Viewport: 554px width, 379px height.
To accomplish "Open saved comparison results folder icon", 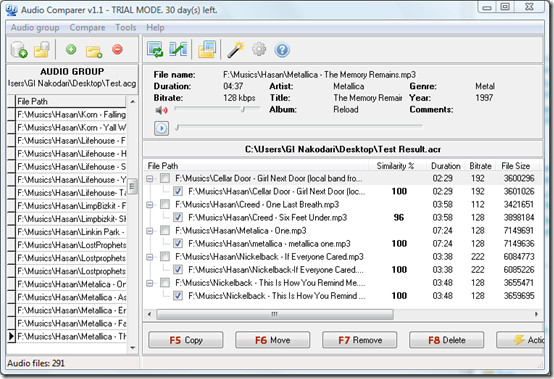I will (207, 49).
